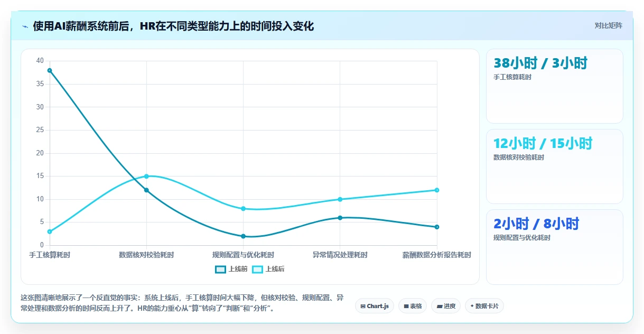
Task: Select the 表格 tag
Action: (x=413, y=306)
